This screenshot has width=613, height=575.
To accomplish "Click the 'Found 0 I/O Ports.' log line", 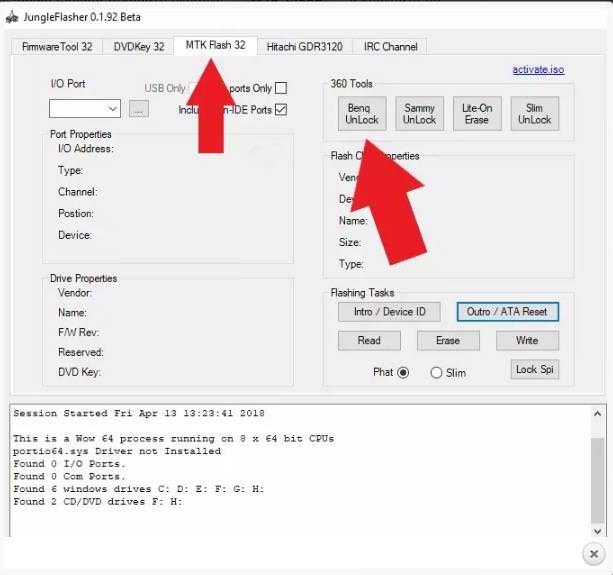I will (x=69, y=464).
